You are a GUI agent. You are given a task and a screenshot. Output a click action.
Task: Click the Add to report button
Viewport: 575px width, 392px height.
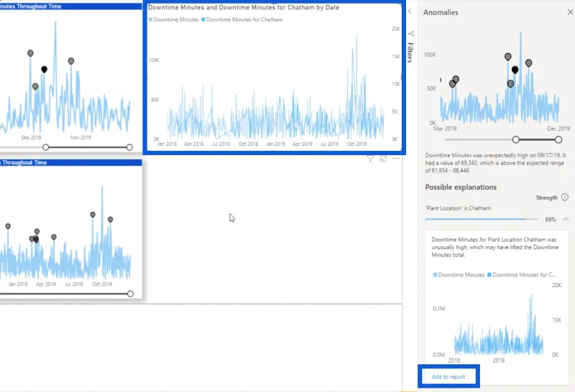point(448,376)
